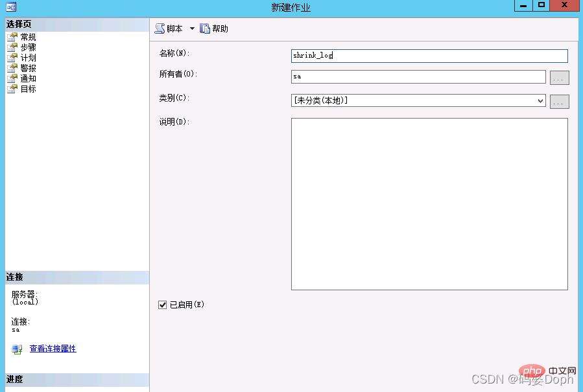
Task: Click the 目标 page icon
Action: point(12,89)
